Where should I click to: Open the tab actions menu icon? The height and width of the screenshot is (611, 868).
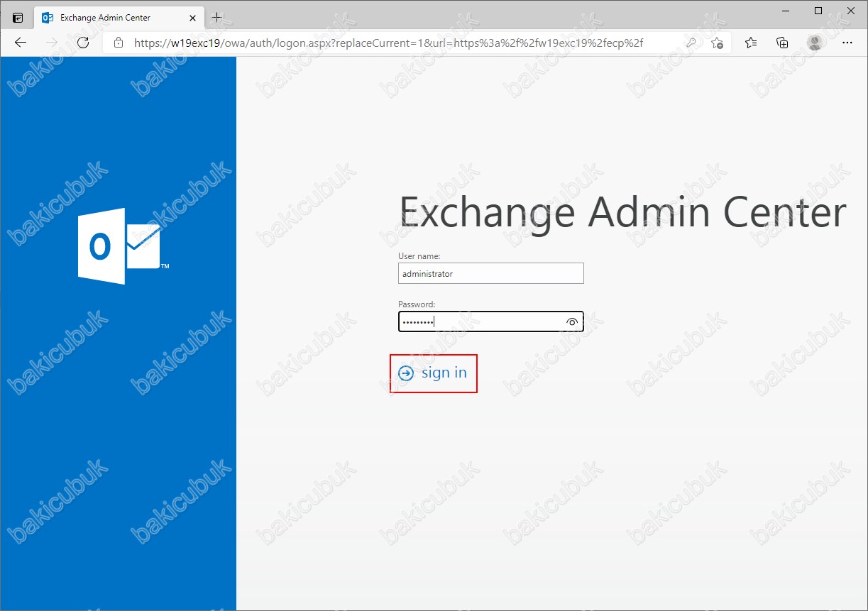(18, 18)
